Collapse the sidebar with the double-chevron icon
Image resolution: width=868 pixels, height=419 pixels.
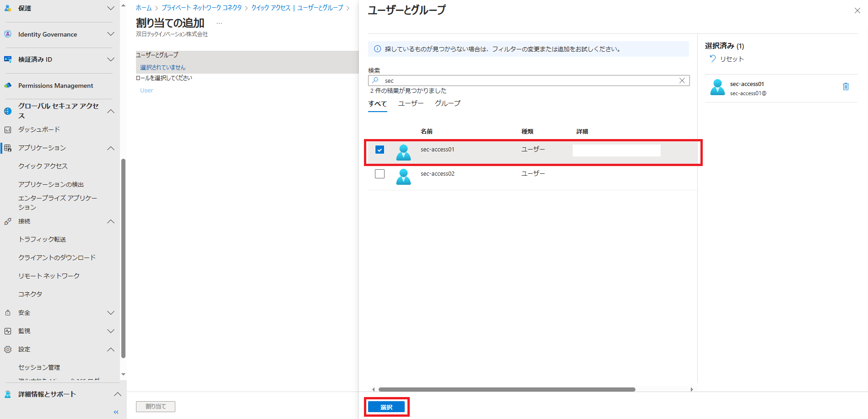[x=116, y=412]
